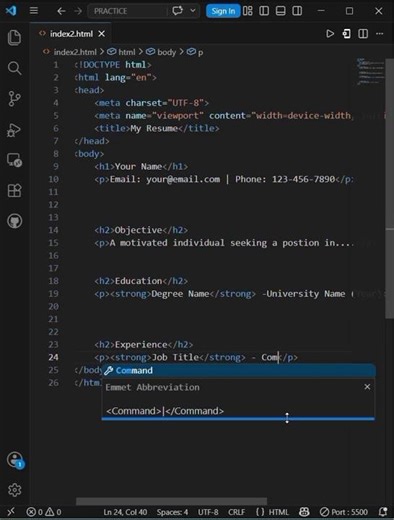Open Copilot status icon in status bar
This screenshot has height=520, width=394.
[304, 512]
